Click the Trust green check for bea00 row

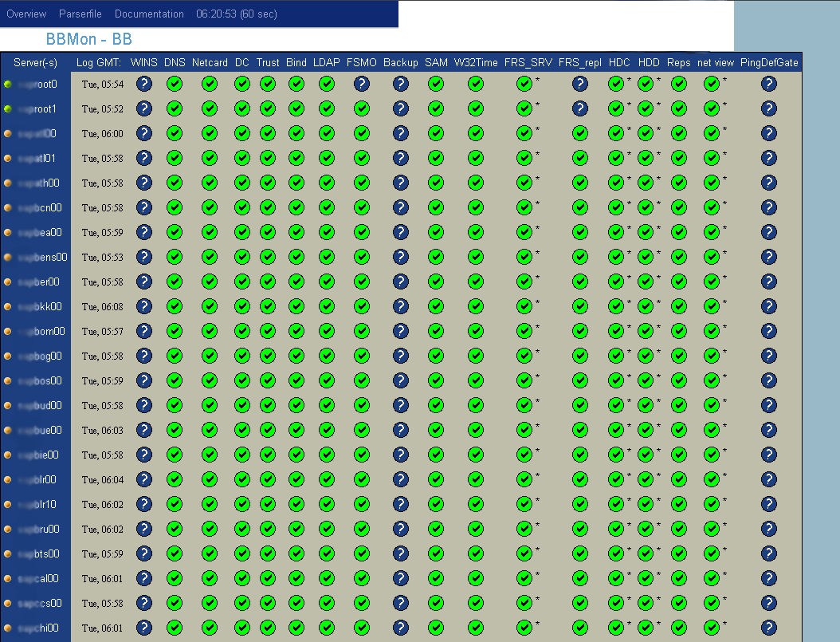268,232
